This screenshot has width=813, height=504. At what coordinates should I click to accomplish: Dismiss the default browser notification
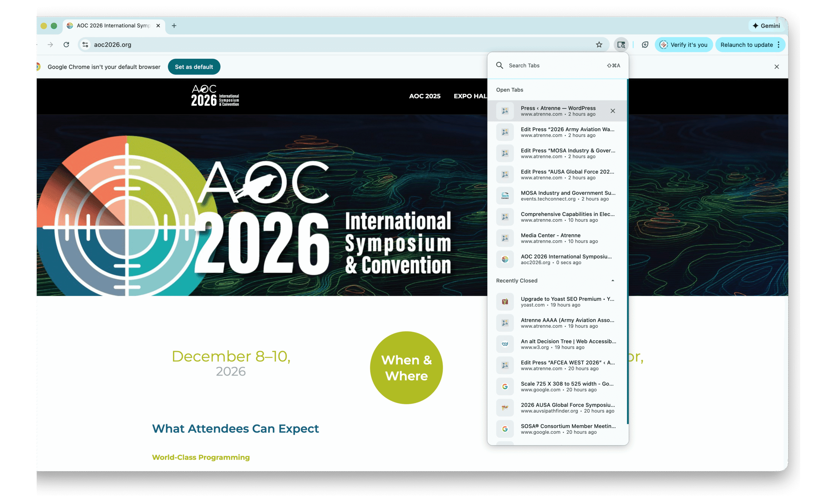(x=777, y=67)
